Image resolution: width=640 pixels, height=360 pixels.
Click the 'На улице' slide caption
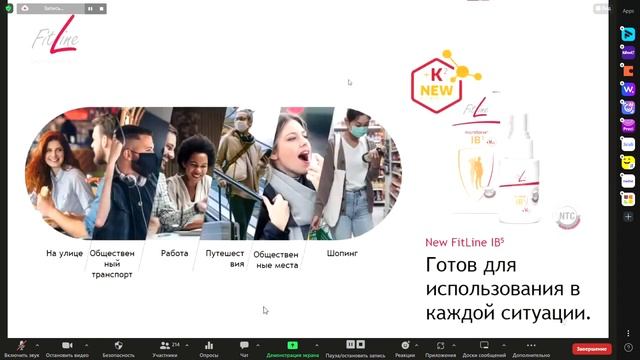click(64, 253)
